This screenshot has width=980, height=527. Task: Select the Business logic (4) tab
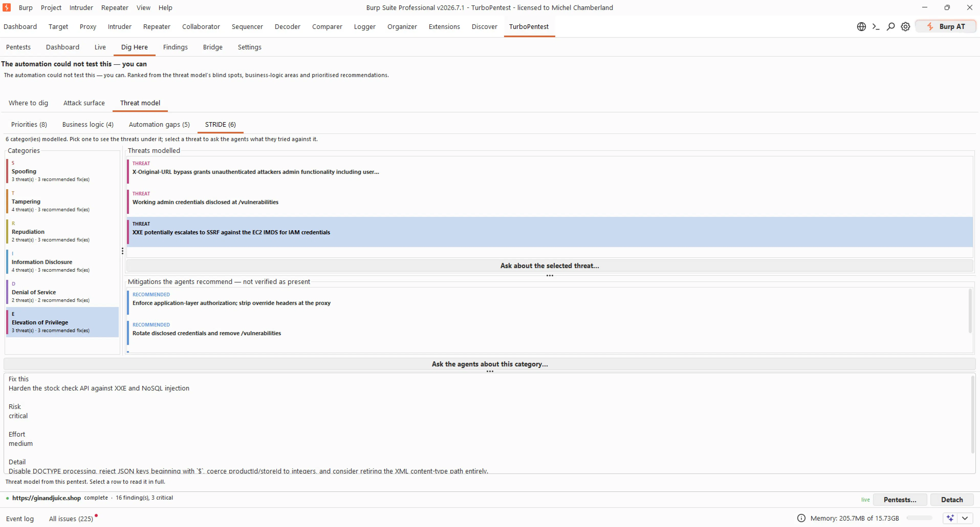(x=88, y=124)
